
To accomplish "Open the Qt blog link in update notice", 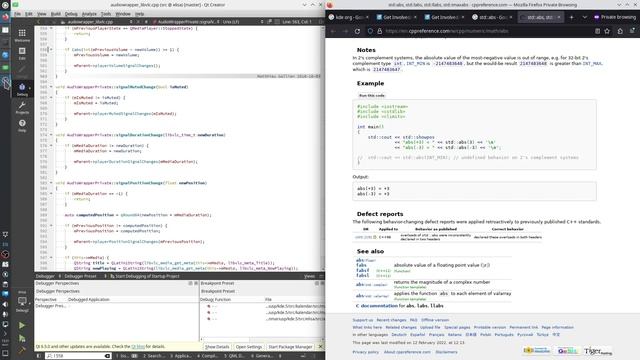I will click(x=138, y=347).
